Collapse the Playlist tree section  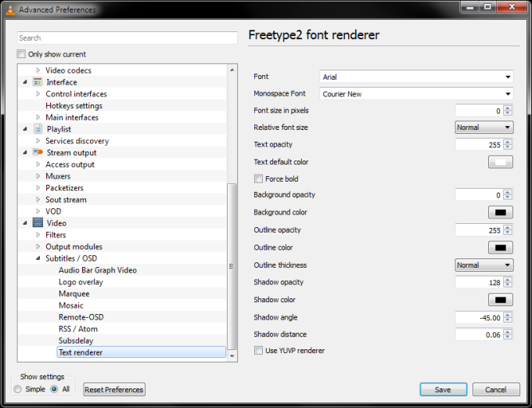pos(25,129)
